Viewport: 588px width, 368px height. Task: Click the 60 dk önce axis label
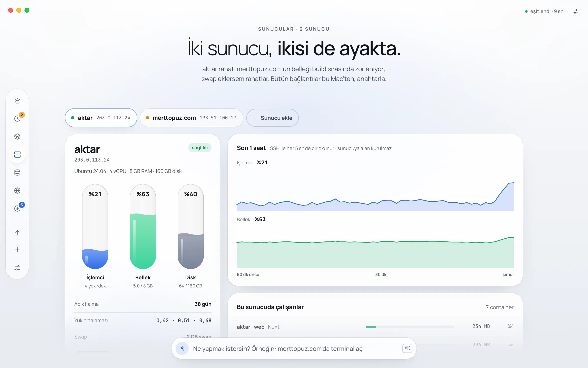[248, 274]
